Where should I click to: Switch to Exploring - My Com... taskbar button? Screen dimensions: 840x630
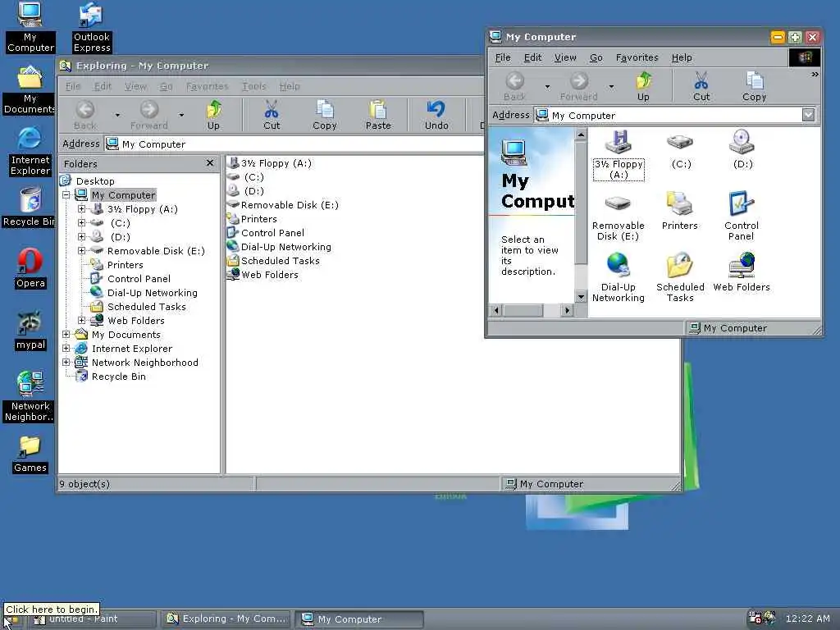click(x=226, y=619)
